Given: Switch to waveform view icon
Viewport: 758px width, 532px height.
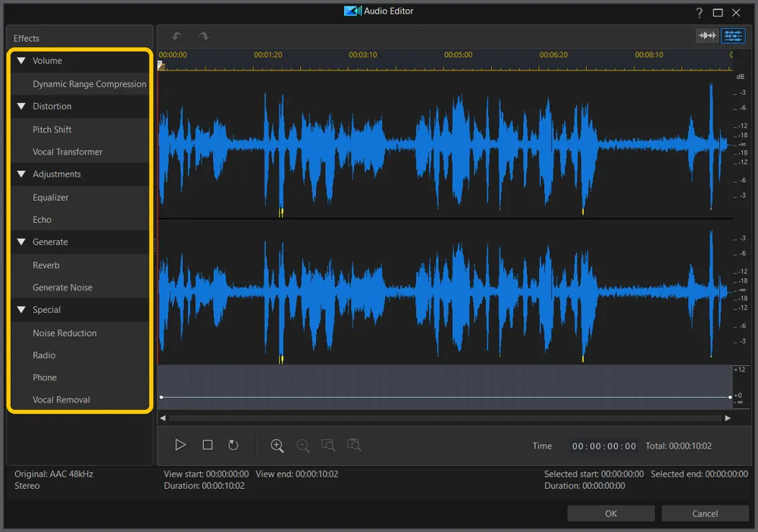Looking at the screenshot, I should click(x=707, y=36).
